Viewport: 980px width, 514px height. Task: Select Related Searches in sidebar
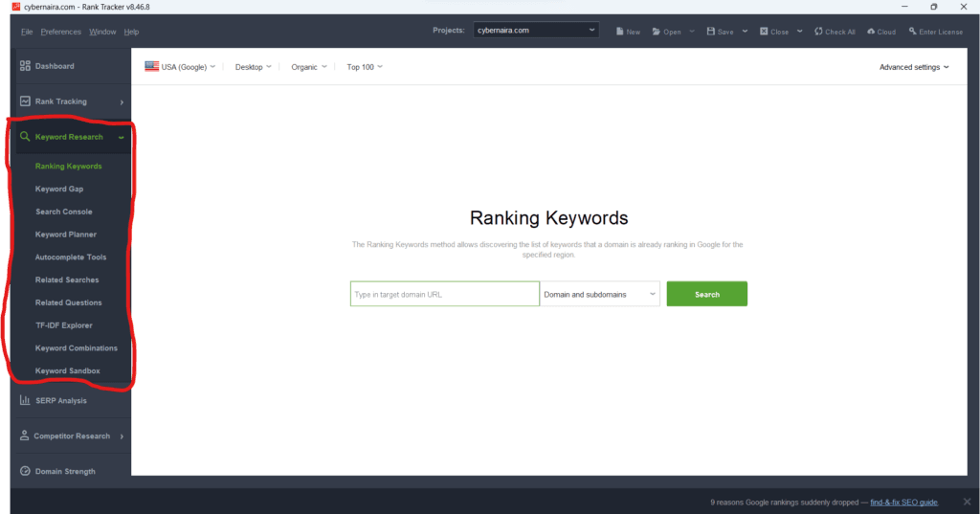(67, 279)
